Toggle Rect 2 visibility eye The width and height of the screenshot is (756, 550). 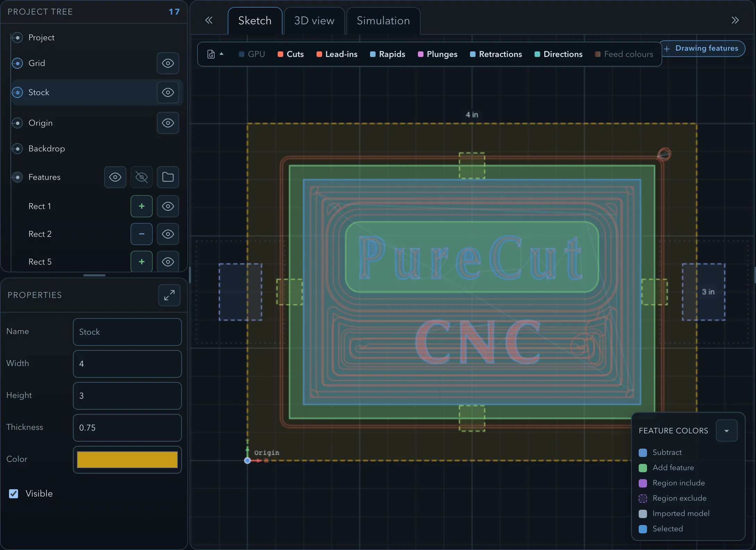click(x=168, y=234)
